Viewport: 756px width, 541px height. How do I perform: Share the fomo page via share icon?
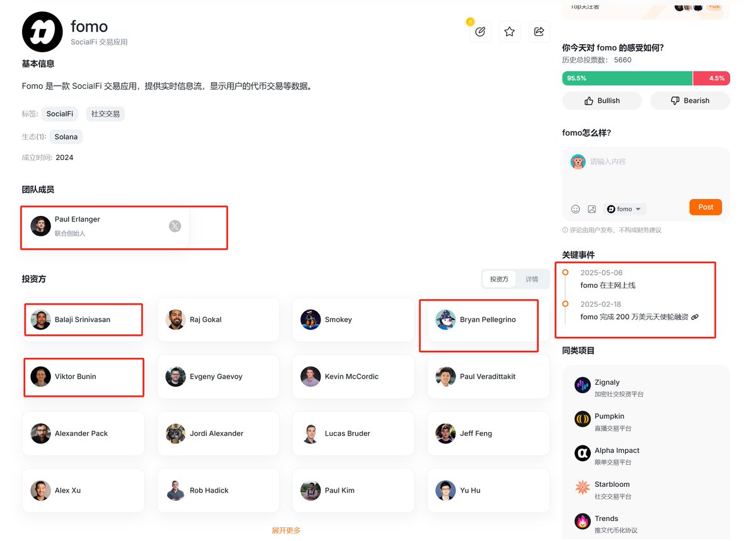[539, 31]
